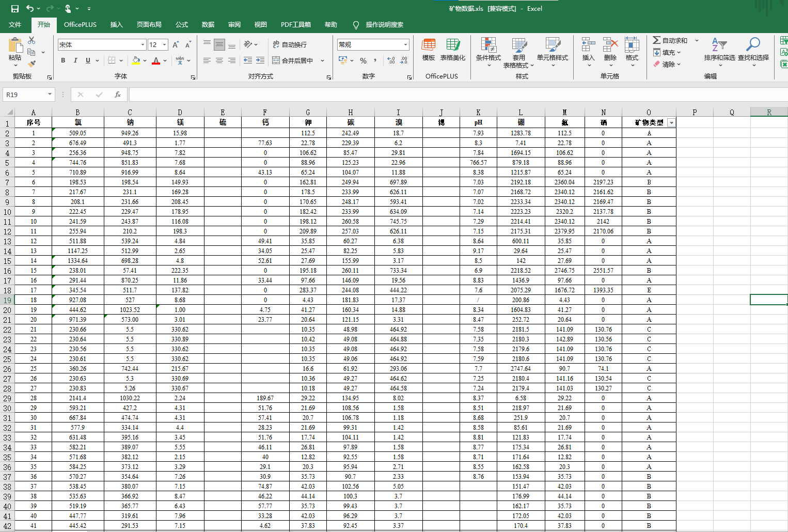The image size is (788, 532).
Task: Click the Paste clipboard icon
Action: click(x=15, y=45)
